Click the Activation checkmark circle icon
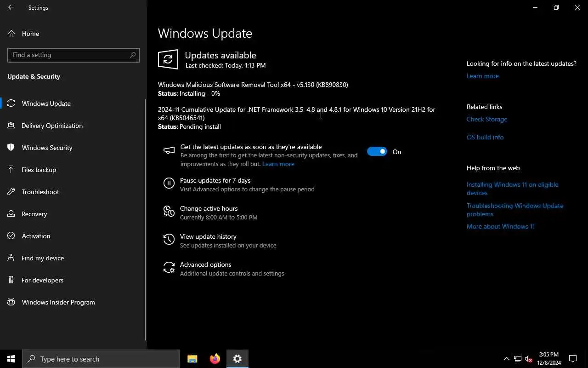Image resolution: width=588 pixels, height=368 pixels. [11, 236]
